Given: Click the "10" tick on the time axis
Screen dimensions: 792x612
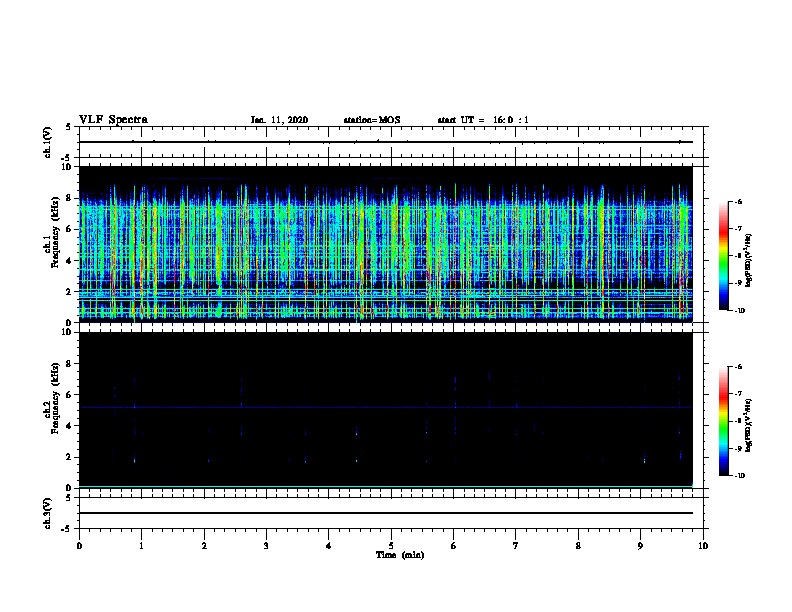Looking at the screenshot, I should 703,546.
